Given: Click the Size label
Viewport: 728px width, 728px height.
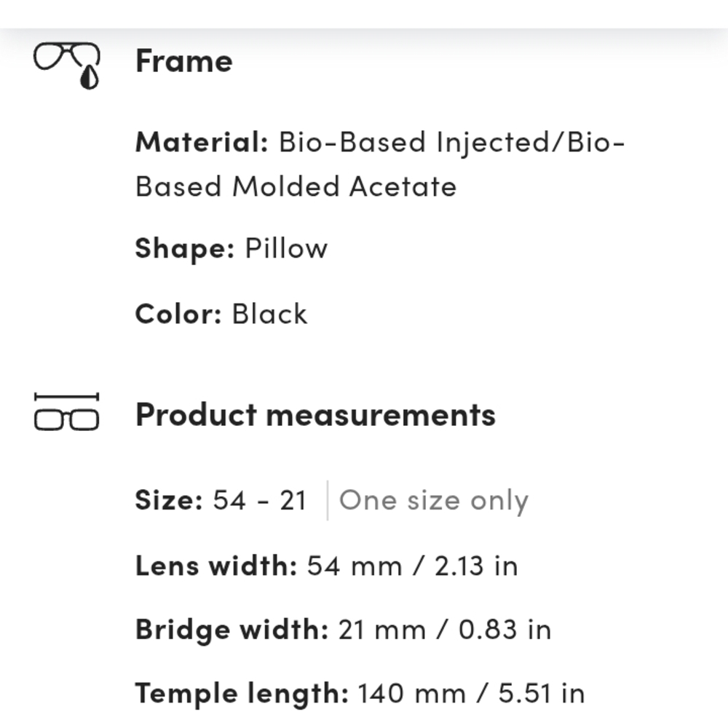Looking at the screenshot, I should [168, 501].
